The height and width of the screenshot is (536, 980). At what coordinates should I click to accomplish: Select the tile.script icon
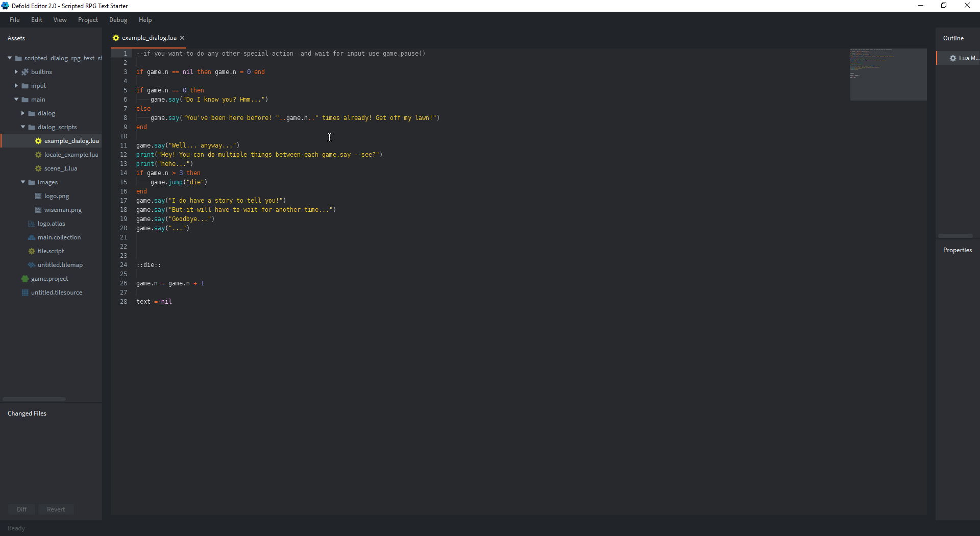[x=31, y=251]
